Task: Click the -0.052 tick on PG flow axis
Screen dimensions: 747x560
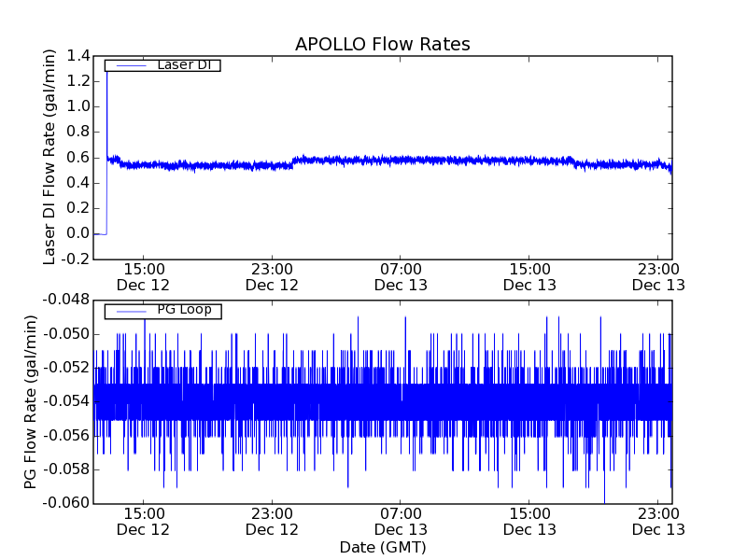Action: [x=66, y=368]
